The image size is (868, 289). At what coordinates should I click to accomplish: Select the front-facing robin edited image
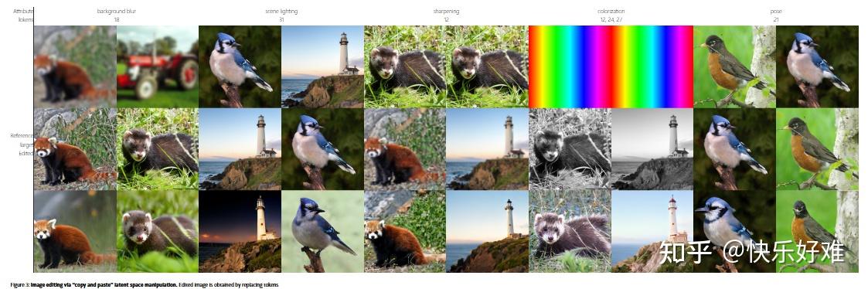click(x=817, y=231)
